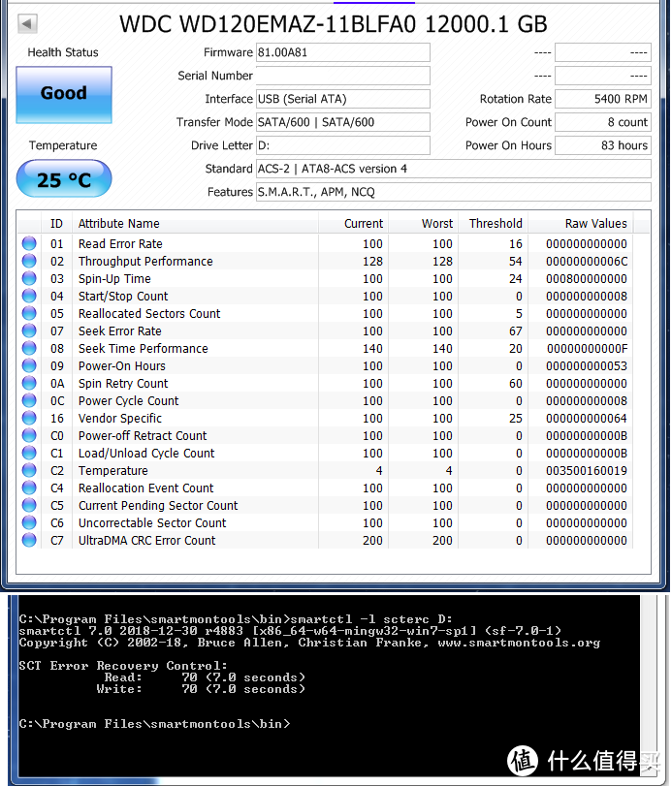Select the UltraDMA CRC Error Count name
The image size is (672, 787).
pos(146,541)
